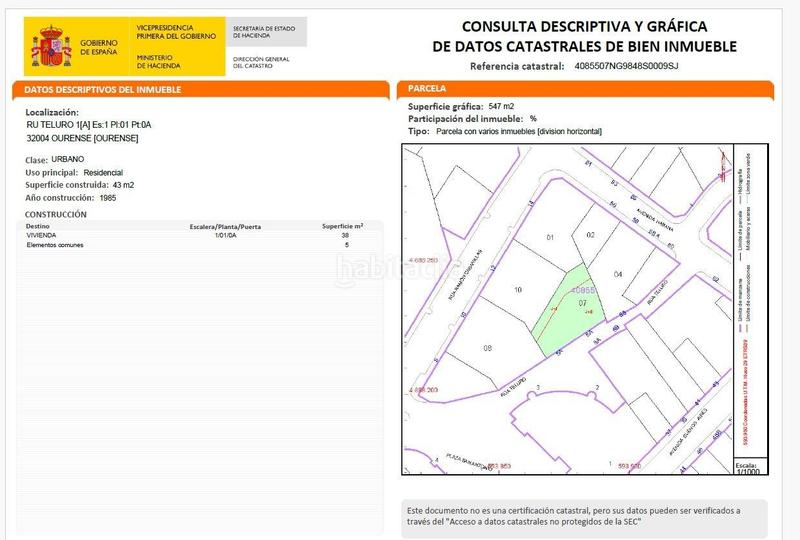This screenshot has width=800, height=540.
Task: Click the built surface value '43 m2'
Action: click(123, 185)
